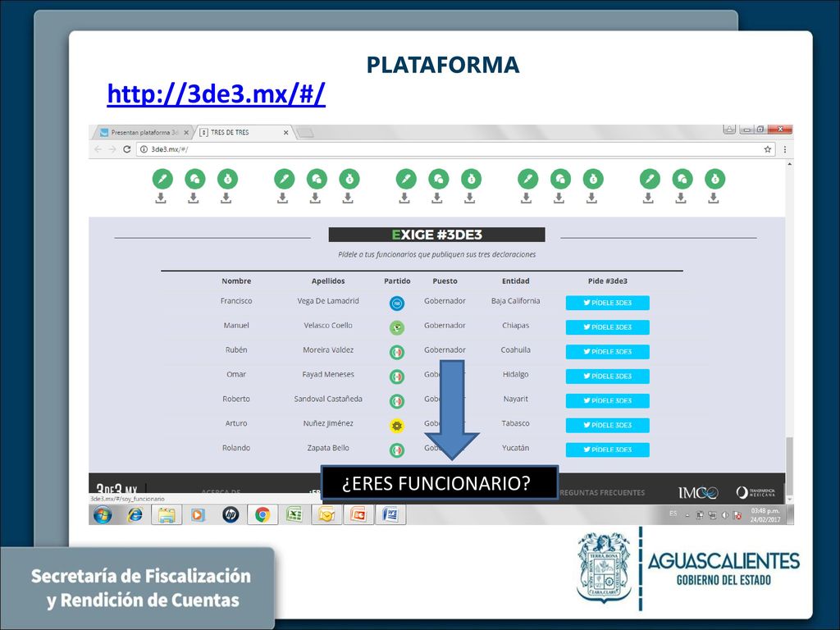840x630 pixels.
Task: Bookmark the page with the star icon
Action: (768, 149)
